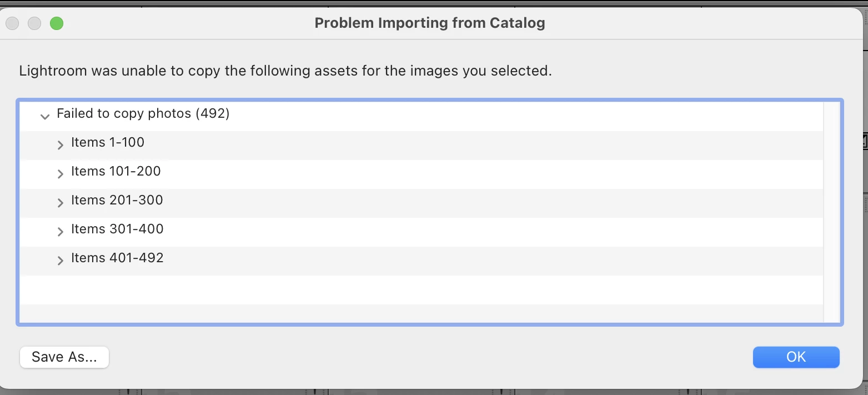
Task: Click the asset list vertical scrollbar track
Action: (831, 211)
